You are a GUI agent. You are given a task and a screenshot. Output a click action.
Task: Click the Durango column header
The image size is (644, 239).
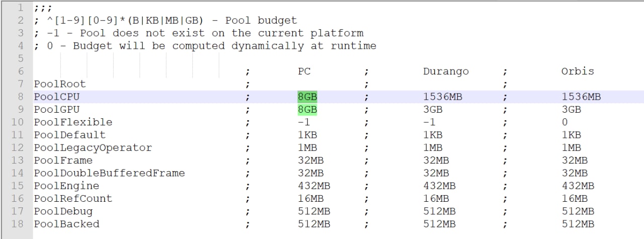[x=446, y=71]
